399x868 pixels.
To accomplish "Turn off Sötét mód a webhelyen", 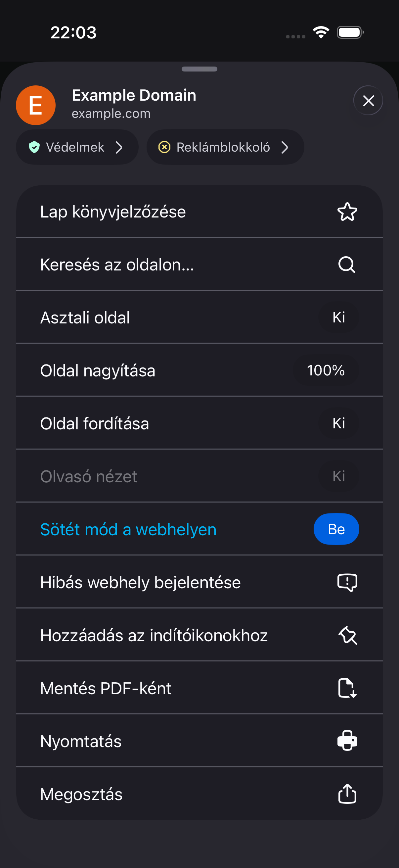I will click(x=336, y=529).
